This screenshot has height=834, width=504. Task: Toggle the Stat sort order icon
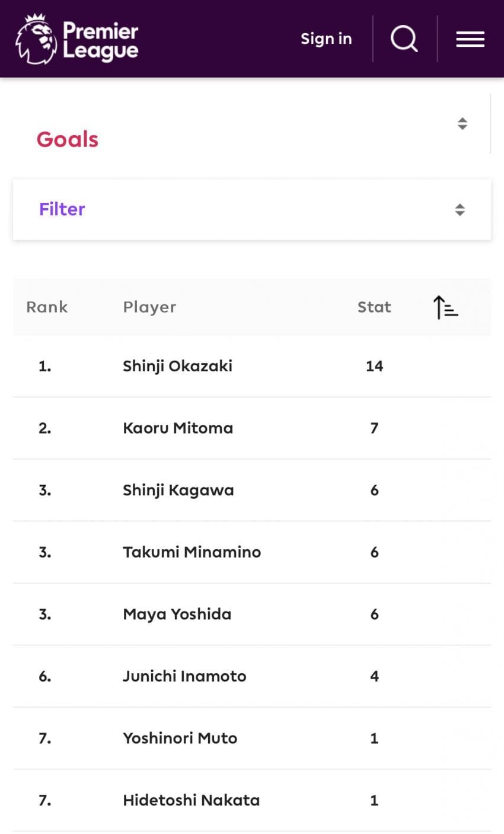[445, 307]
